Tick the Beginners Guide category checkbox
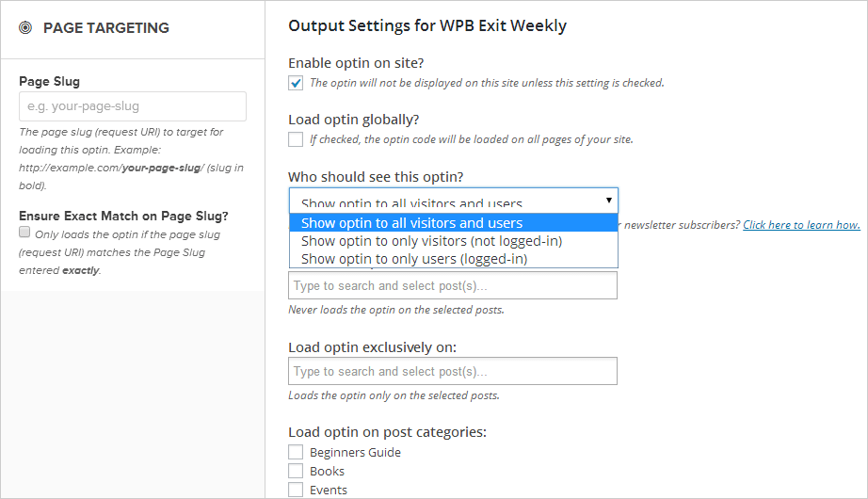 [x=296, y=453]
